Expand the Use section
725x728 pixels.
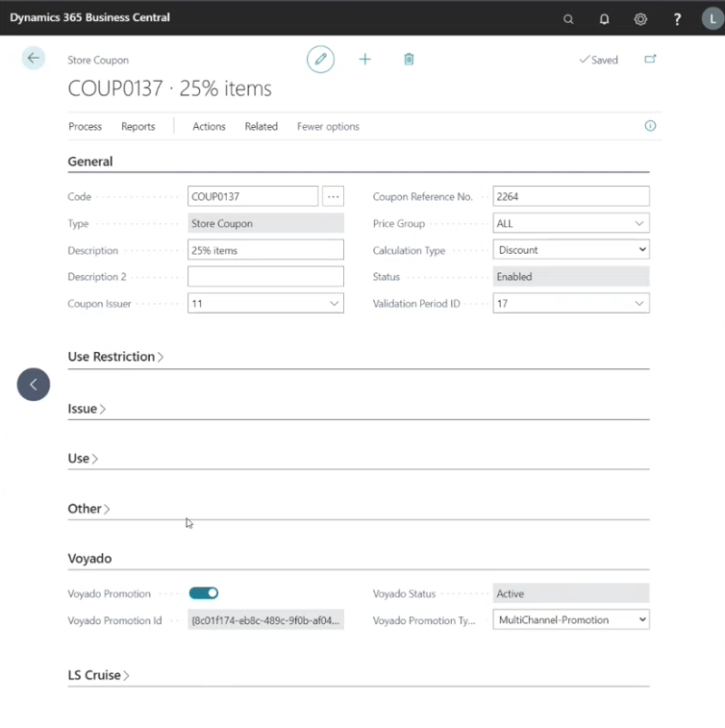[83, 459]
